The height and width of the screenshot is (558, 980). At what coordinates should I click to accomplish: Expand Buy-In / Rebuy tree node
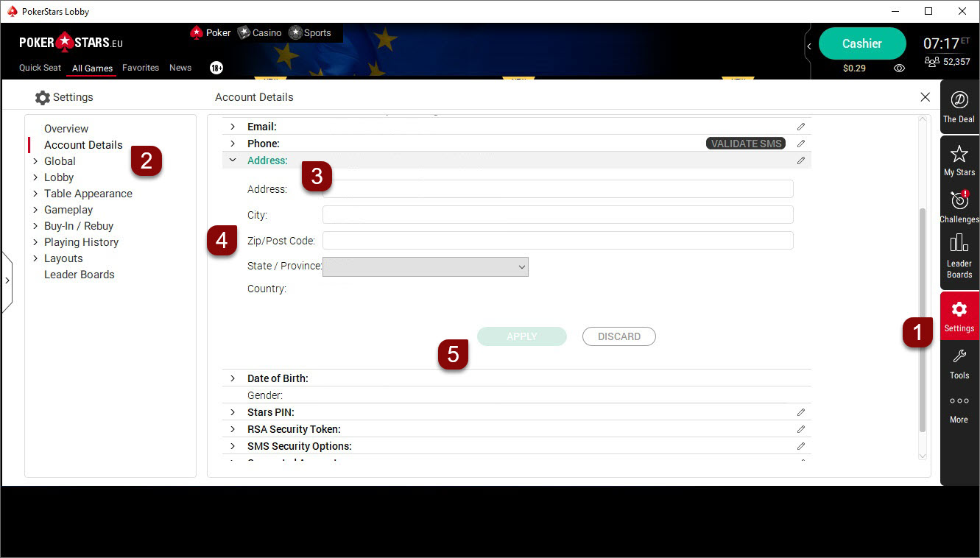[x=35, y=226]
